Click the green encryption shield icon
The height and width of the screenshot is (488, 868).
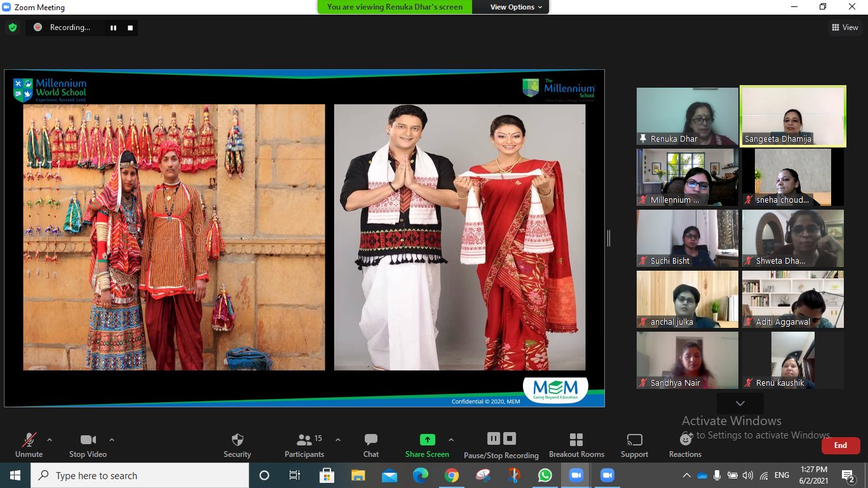12,27
